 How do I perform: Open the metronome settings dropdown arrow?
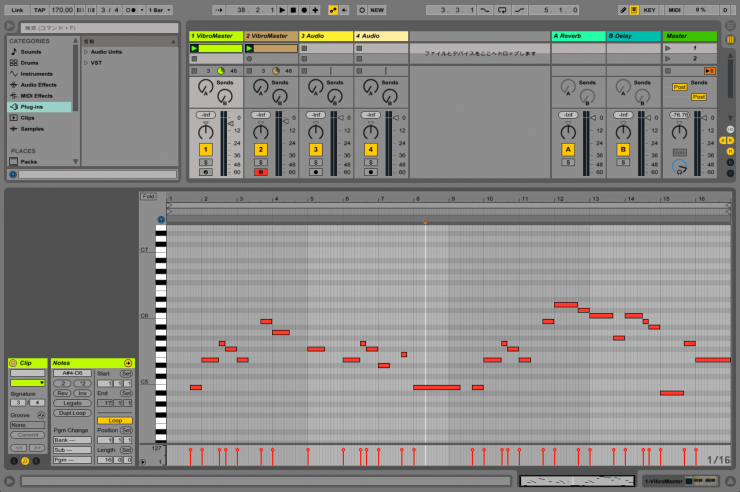coord(142,10)
